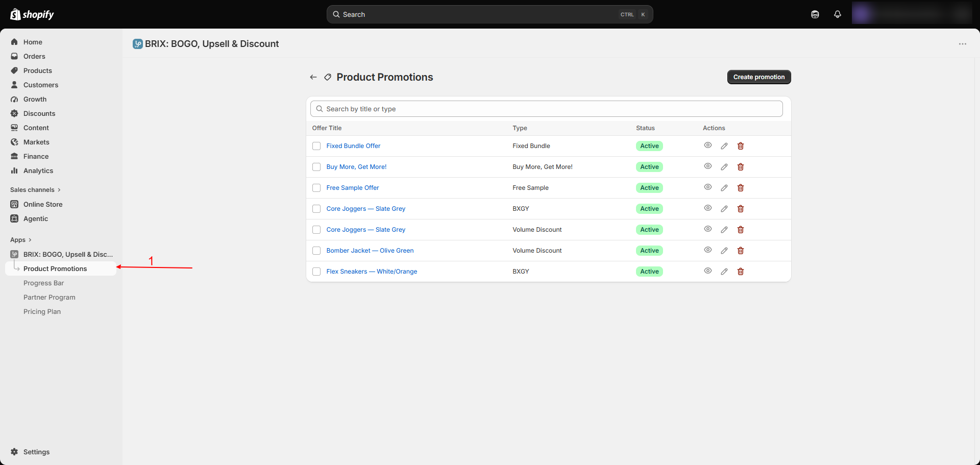Viewport: 980px width, 465px height.
Task: Open the Sidekick assistant icon in top bar
Action: point(815,14)
